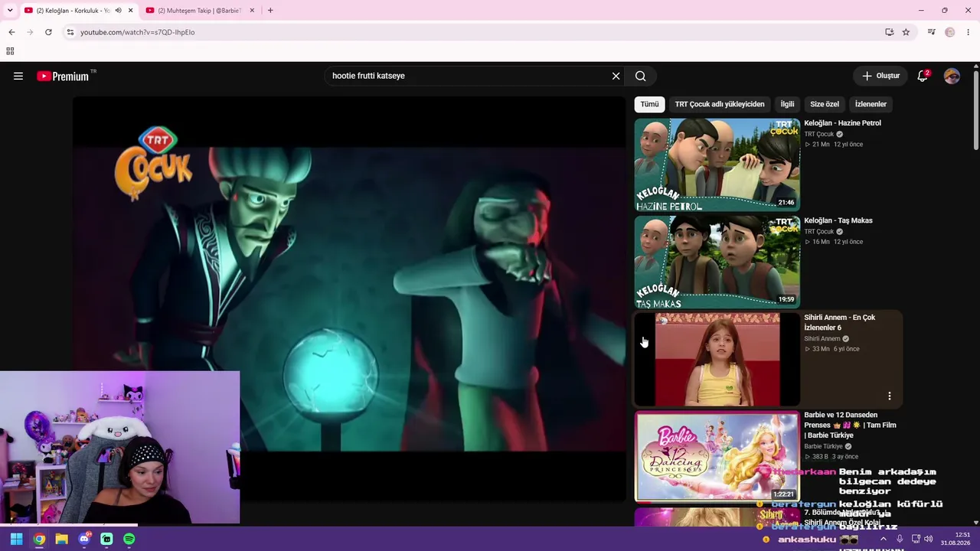Go back in the browser
Image resolution: width=980 pixels, height=551 pixels.
click(x=11, y=32)
